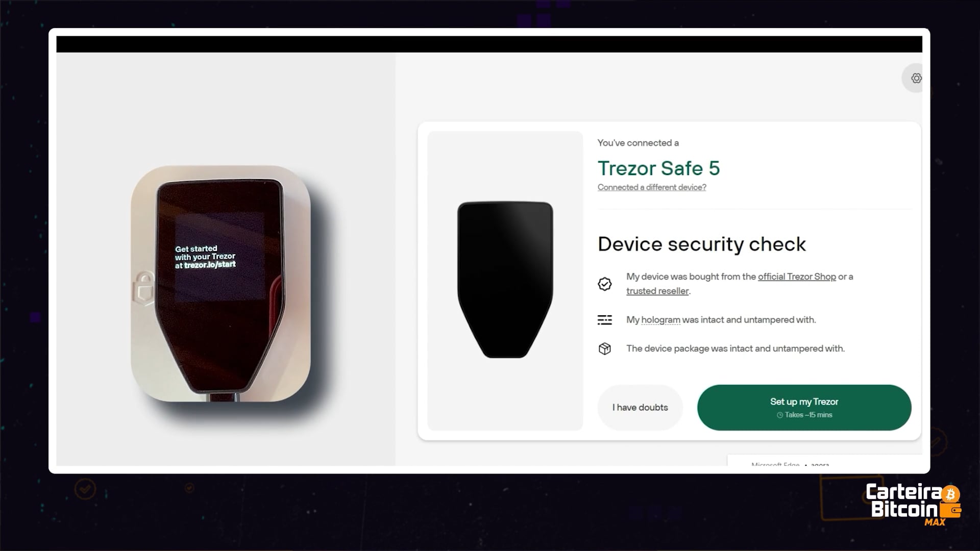Follow the official Trezor Shop link
Viewport: 980px width, 551px height.
click(797, 277)
